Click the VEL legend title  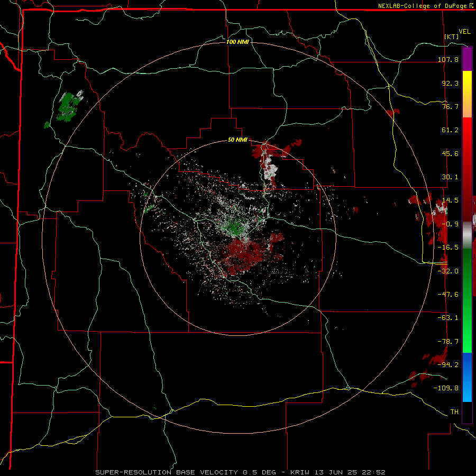click(464, 32)
